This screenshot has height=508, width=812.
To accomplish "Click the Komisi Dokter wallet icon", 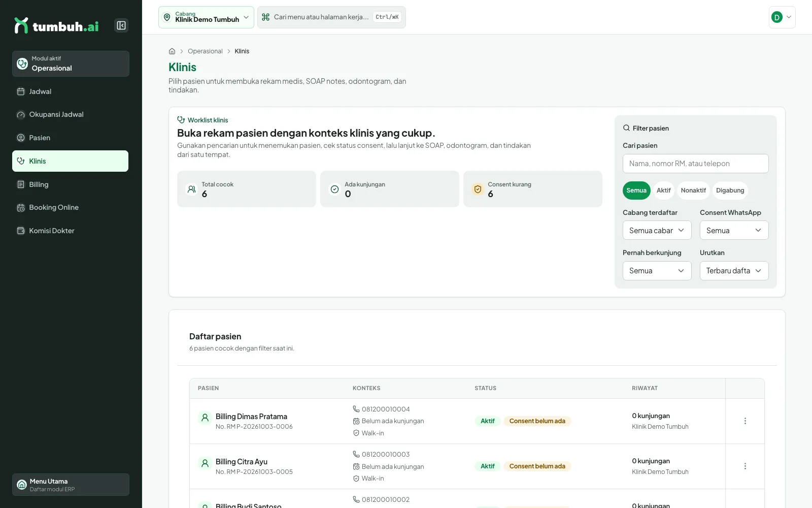I will pyautogui.click(x=21, y=231).
